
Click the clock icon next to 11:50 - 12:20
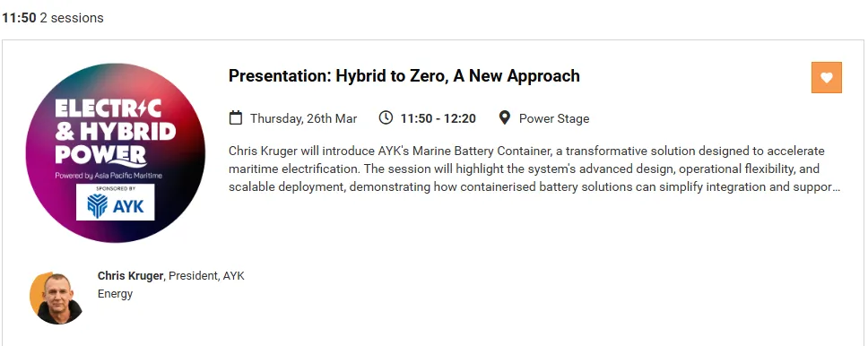pos(386,117)
